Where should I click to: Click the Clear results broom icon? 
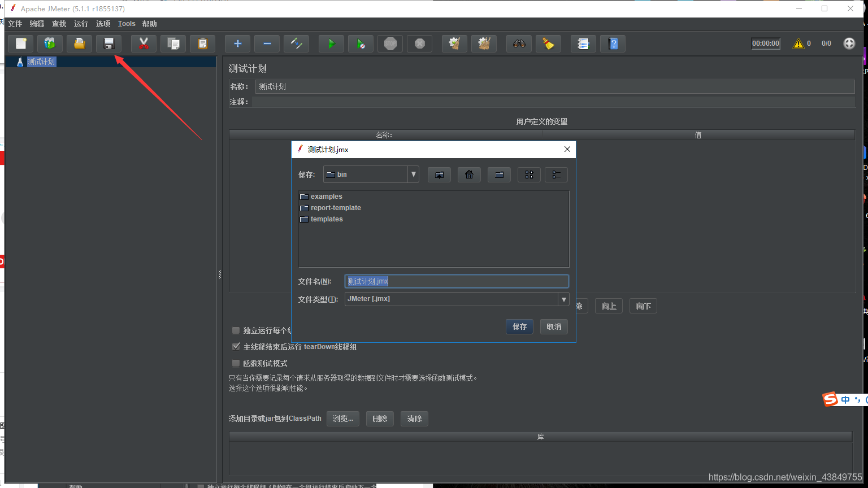pos(454,43)
